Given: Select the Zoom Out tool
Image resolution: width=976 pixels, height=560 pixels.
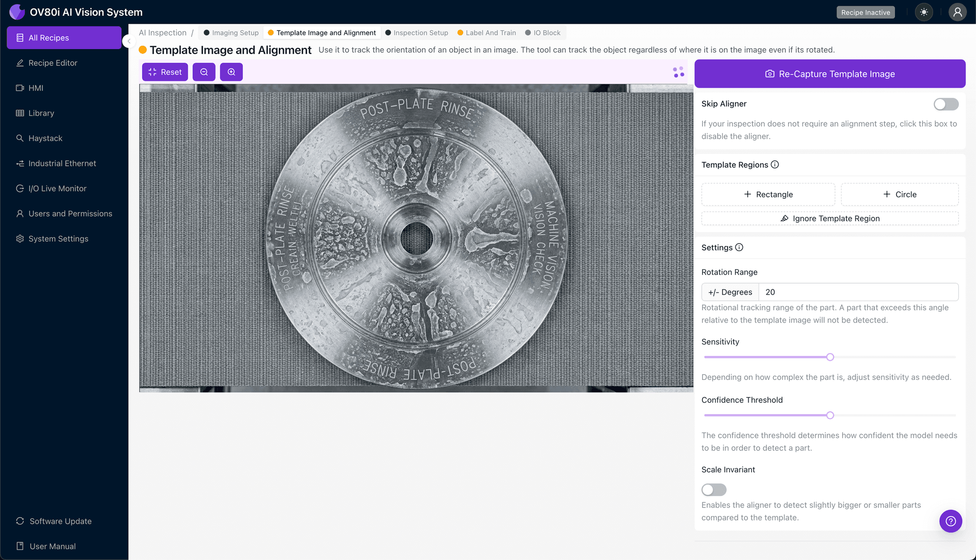Looking at the screenshot, I should (204, 72).
